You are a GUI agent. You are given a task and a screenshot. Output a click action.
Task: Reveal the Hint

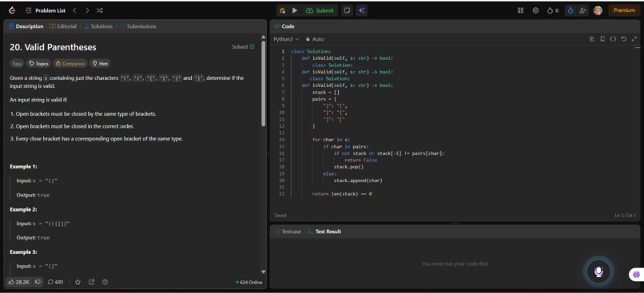pos(100,64)
